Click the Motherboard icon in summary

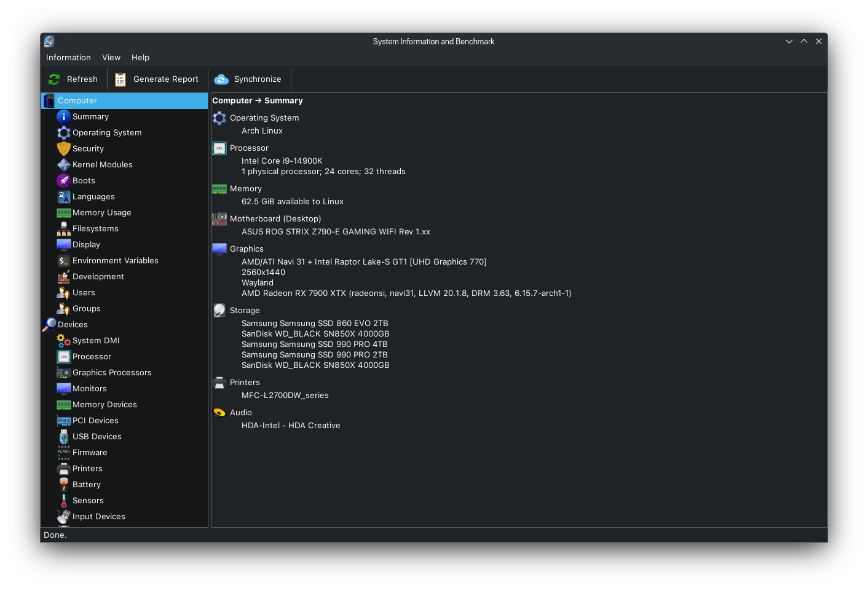tap(219, 218)
